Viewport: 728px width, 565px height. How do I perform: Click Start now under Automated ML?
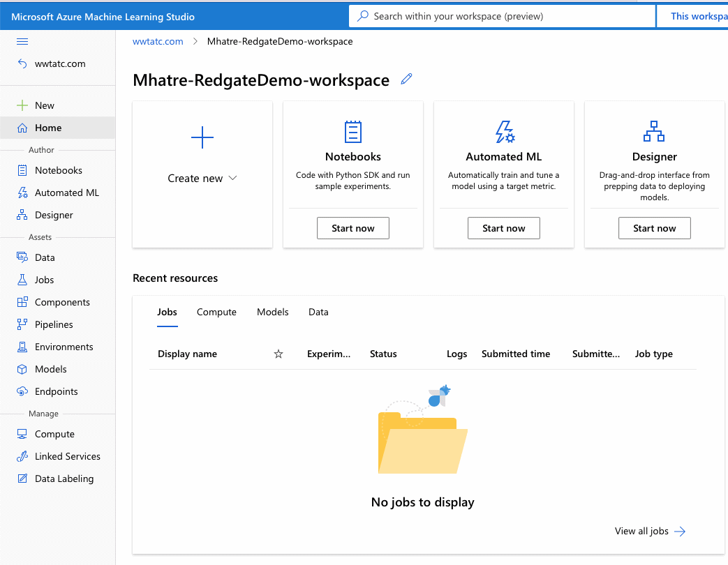(504, 228)
